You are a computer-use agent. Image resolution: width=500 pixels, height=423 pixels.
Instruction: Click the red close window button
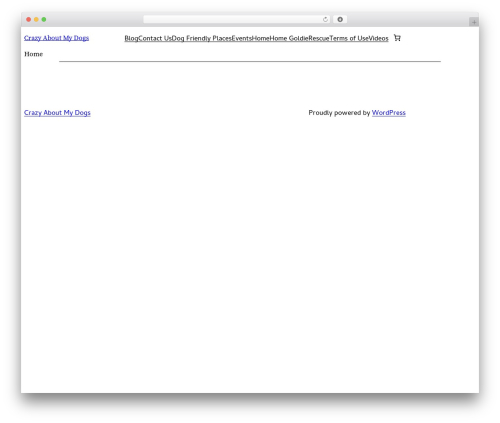click(29, 20)
